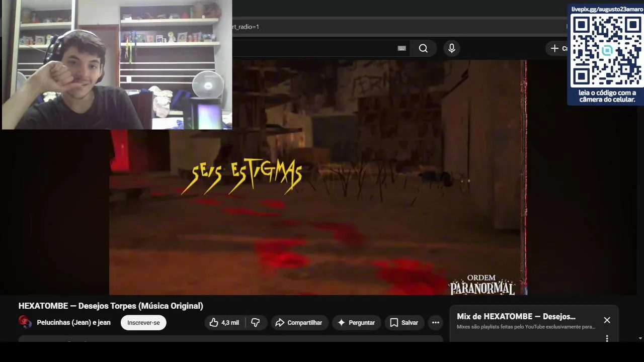This screenshot has width=644, height=362.
Task: Dislike the video with thumbs down
Action: coord(256,323)
